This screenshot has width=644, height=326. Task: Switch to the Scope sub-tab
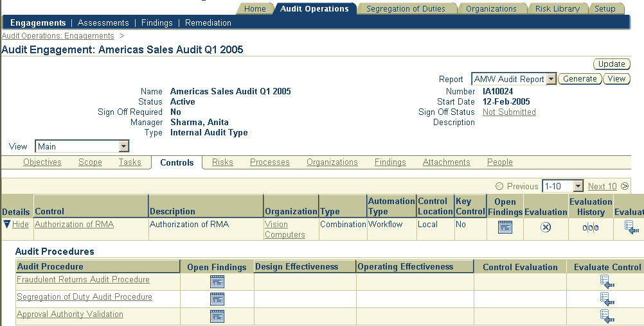click(x=90, y=162)
